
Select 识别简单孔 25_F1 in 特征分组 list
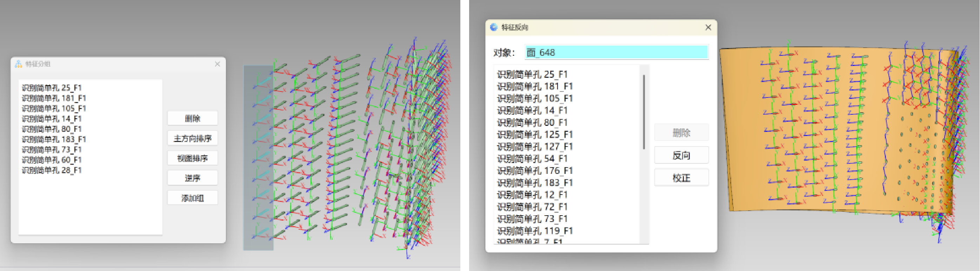pyautogui.click(x=52, y=88)
